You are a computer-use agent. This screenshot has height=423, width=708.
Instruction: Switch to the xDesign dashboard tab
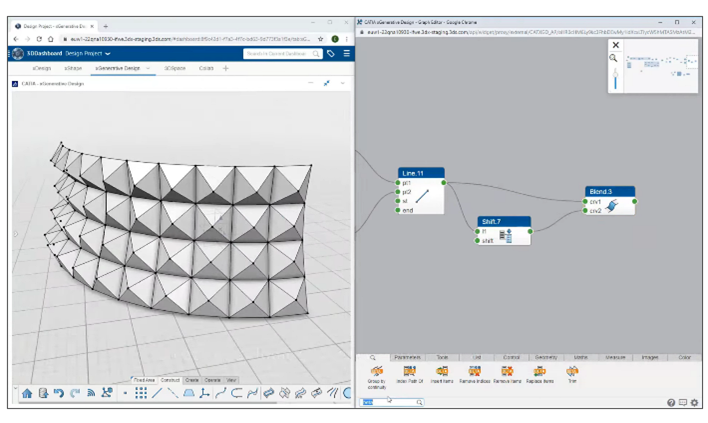(x=42, y=68)
